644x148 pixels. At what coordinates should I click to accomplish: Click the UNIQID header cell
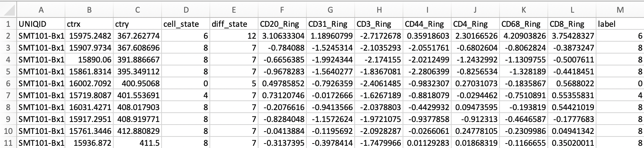pos(41,24)
